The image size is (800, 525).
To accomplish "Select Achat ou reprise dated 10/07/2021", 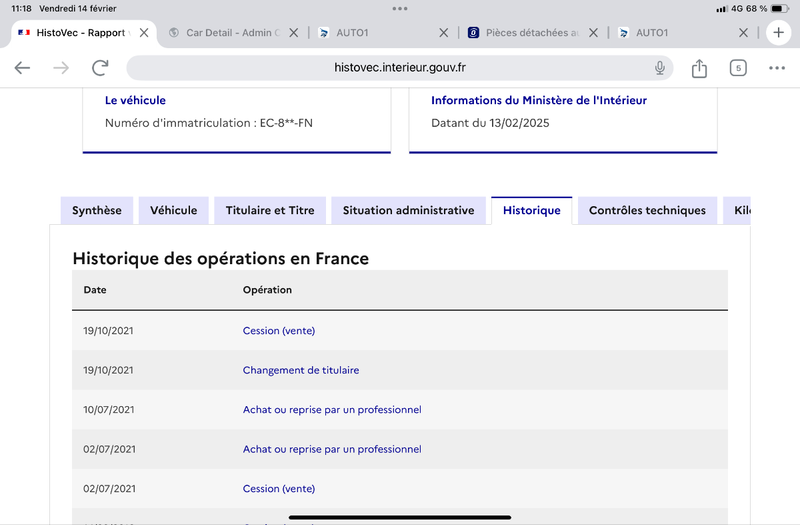I will tap(332, 410).
